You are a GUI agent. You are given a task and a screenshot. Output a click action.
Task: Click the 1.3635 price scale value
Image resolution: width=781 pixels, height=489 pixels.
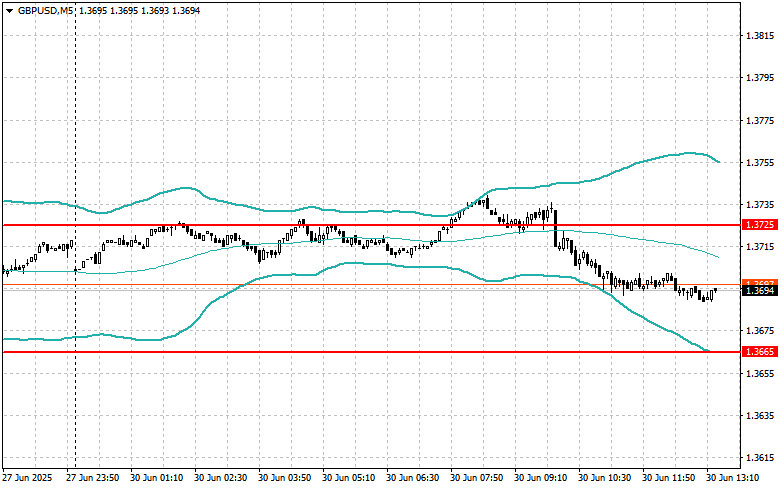pyautogui.click(x=761, y=416)
